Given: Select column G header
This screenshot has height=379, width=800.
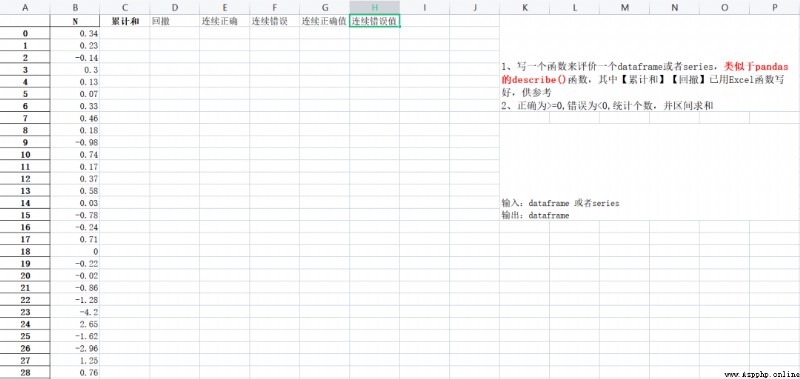Looking at the screenshot, I should [325, 7].
